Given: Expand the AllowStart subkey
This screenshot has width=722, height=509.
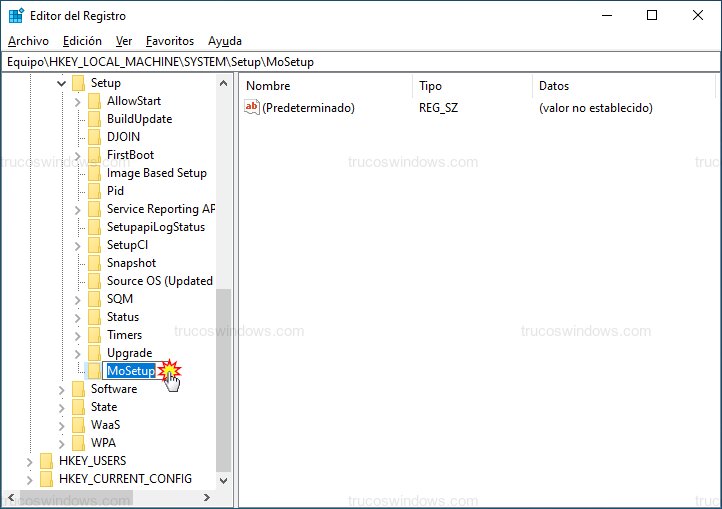Looking at the screenshot, I should (x=77, y=101).
